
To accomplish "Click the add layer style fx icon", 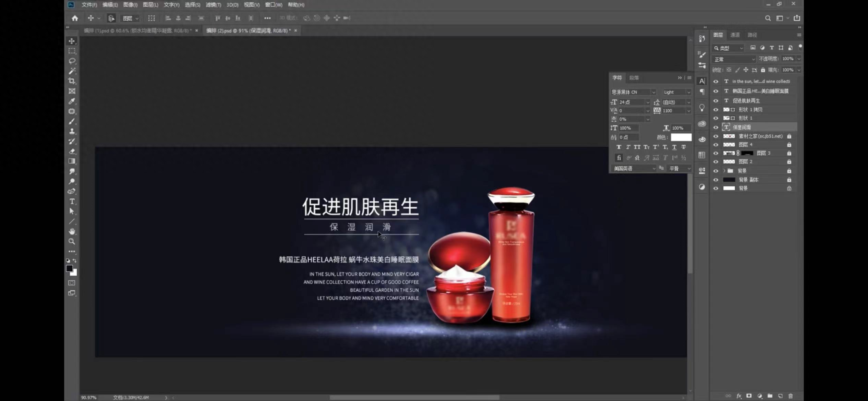I will click(739, 396).
